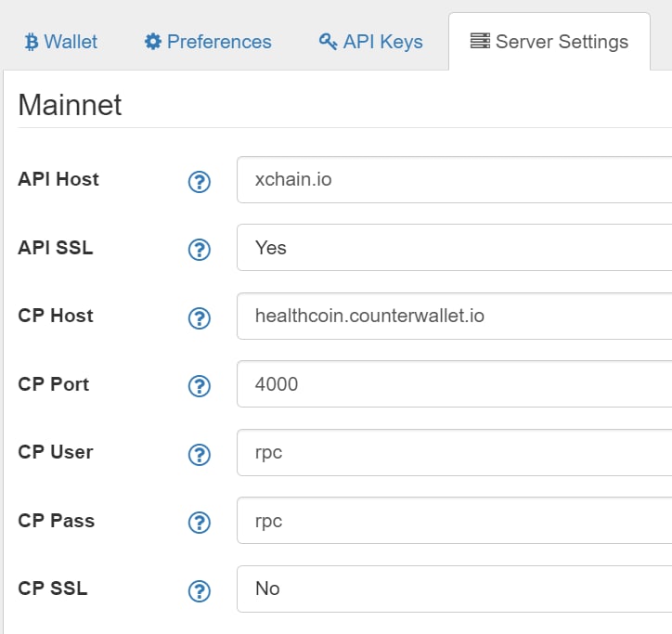View the help tooltip icon for CP Pass
Viewport: 672px width, 634px height.
(x=200, y=522)
